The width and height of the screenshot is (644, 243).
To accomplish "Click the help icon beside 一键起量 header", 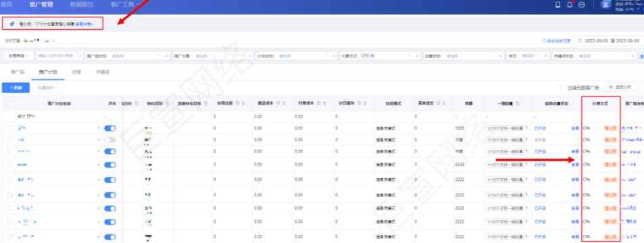I will [518, 103].
